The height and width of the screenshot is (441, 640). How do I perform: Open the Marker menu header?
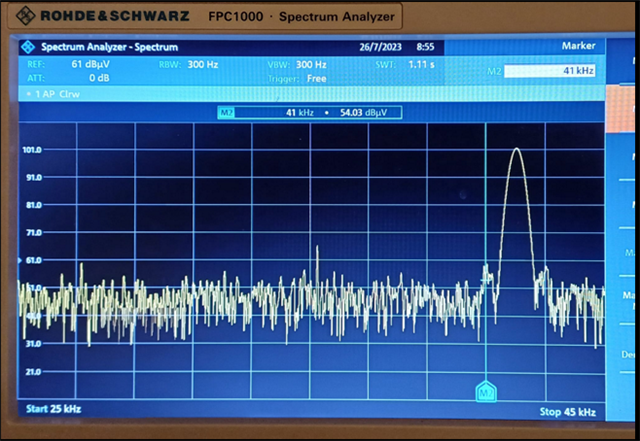578,46
